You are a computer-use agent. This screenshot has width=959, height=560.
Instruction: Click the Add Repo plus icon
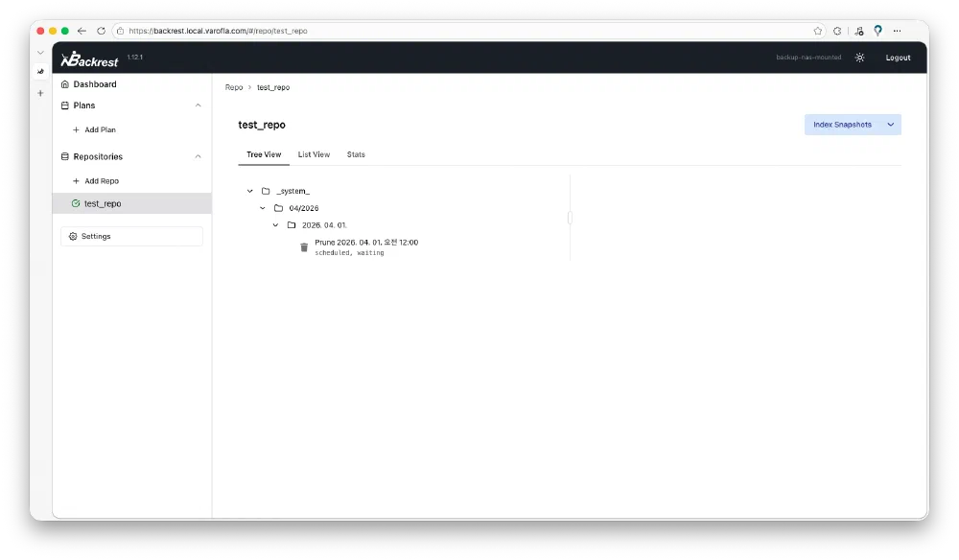77,181
